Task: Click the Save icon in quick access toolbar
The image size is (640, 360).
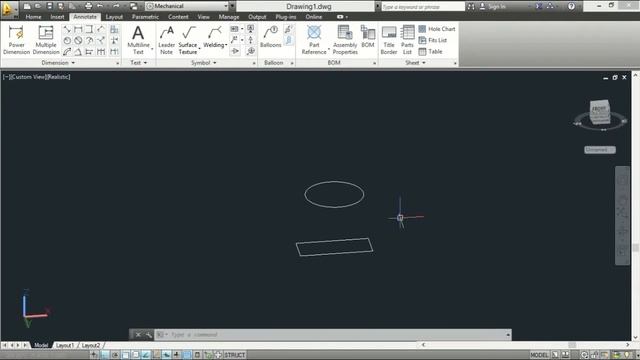Action: (49, 6)
